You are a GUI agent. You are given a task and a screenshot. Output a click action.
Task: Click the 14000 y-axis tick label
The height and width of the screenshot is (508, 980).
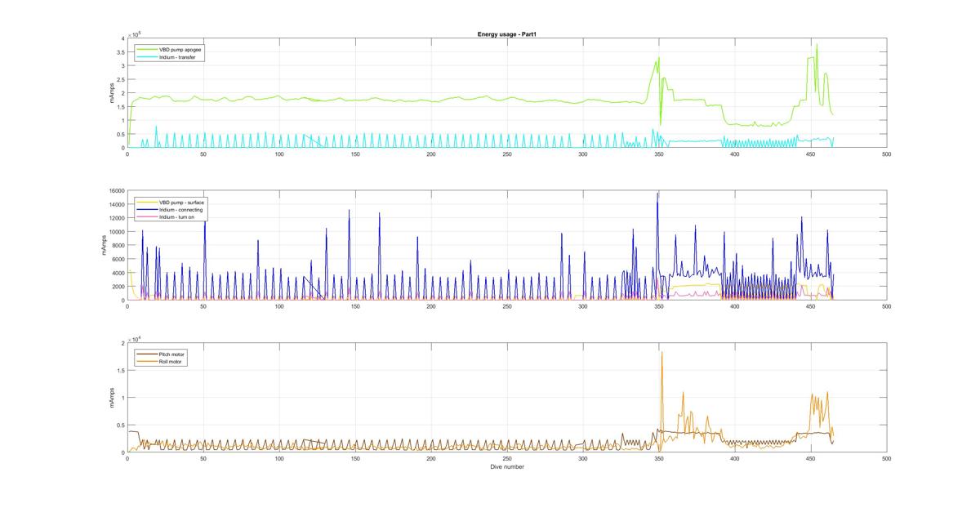pyautogui.click(x=117, y=204)
